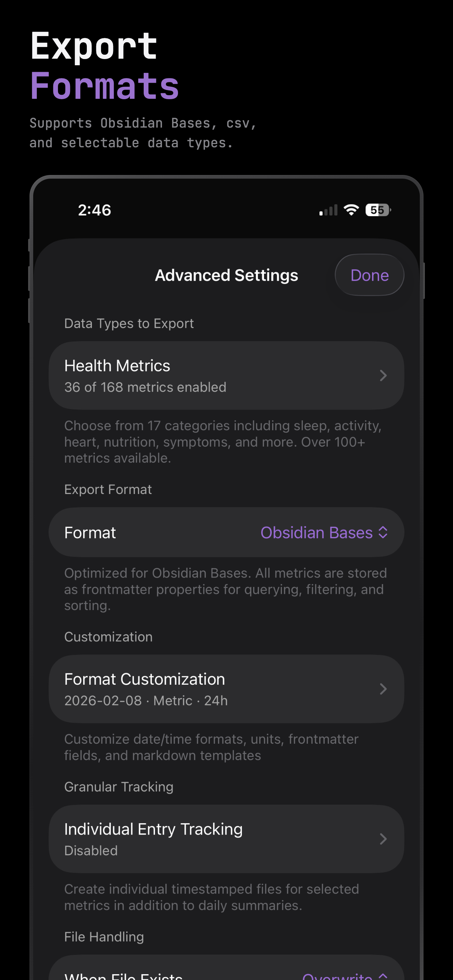
Task: Tap the battery level indicator
Action: 377,210
